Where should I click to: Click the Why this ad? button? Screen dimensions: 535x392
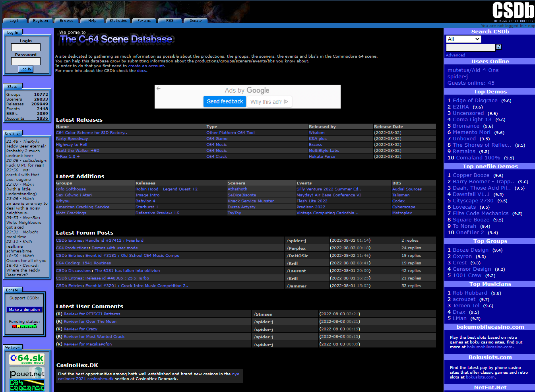coord(269,102)
